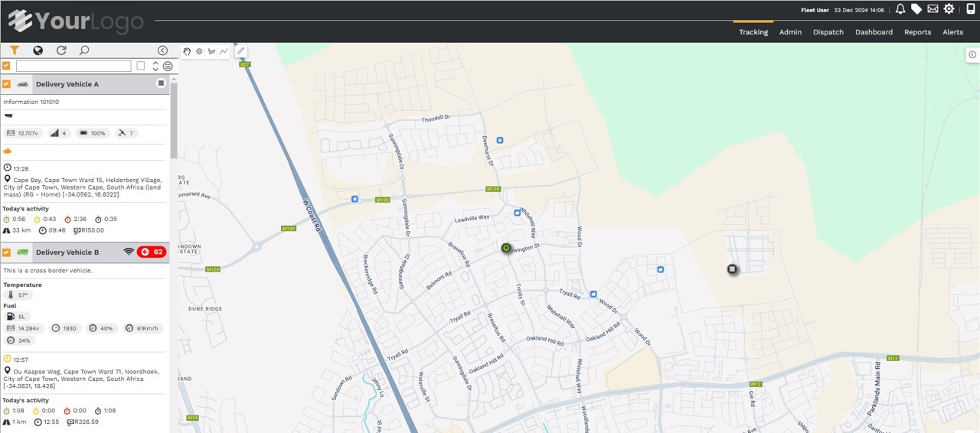Click the globe icon in sidebar toolbar
Image resolution: width=980 pixels, height=433 pixels.
(38, 50)
